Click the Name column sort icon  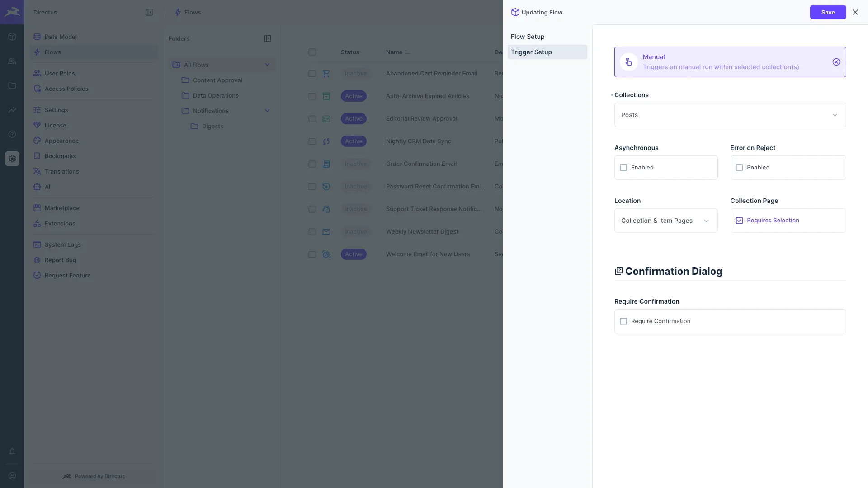(408, 52)
